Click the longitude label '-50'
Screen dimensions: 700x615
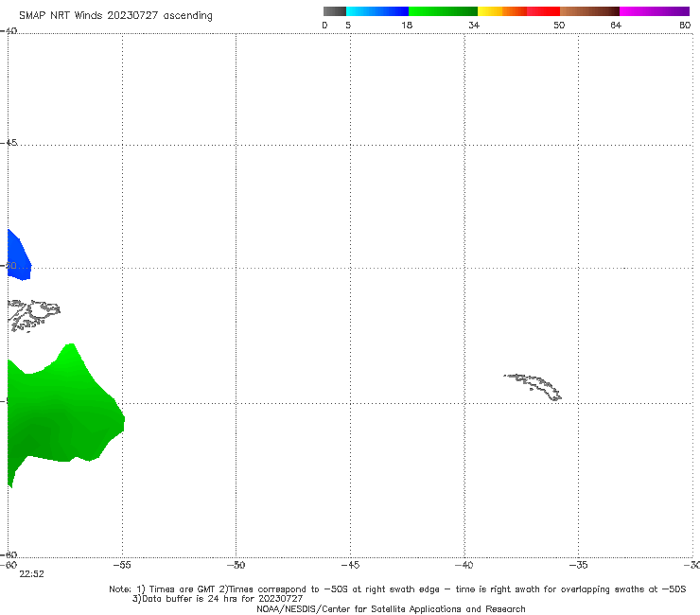click(x=236, y=565)
